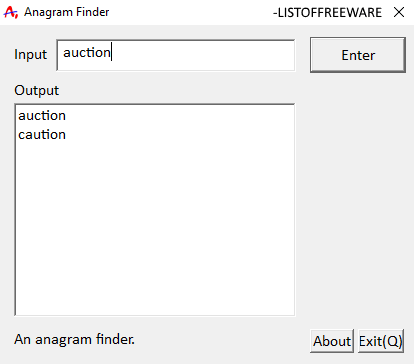Image resolution: width=414 pixels, height=364 pixels.
Task: Click the Enter button to find anagrams
Action: click(x=358, y=55)
